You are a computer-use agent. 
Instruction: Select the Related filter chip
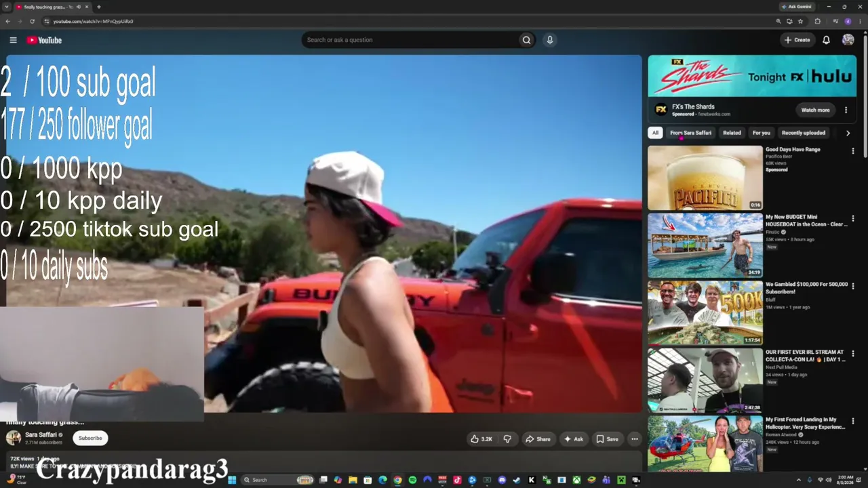tap(732, 133)
